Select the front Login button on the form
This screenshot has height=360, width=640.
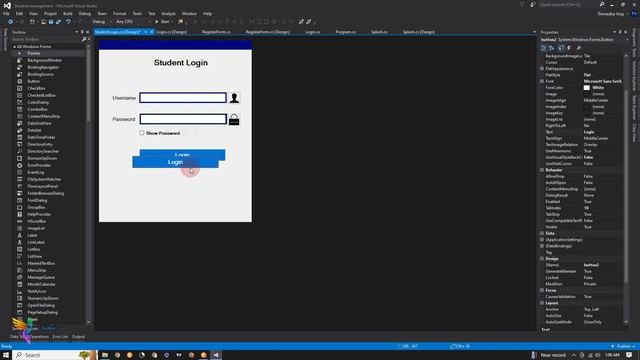[175, 162]
